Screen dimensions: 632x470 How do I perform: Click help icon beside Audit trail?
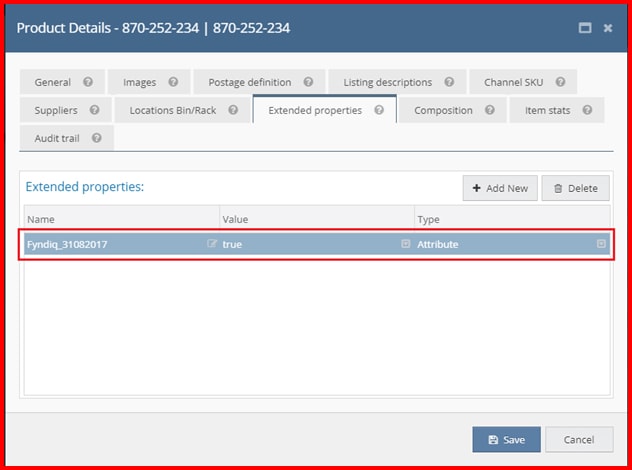[97, 138]
